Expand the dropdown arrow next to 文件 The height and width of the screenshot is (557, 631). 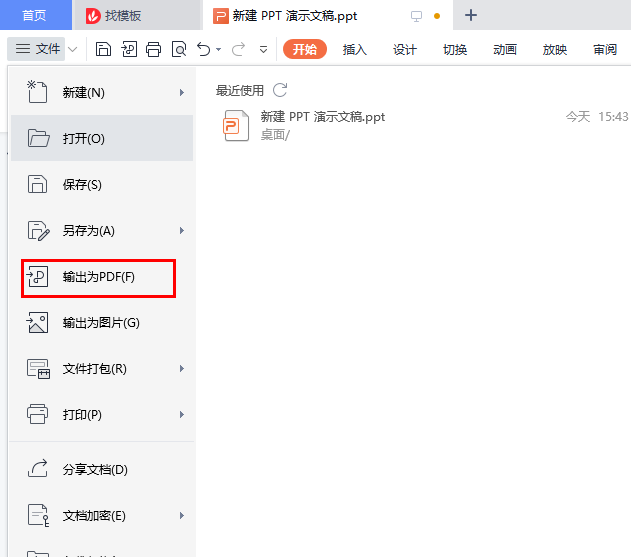click(73, 50)
